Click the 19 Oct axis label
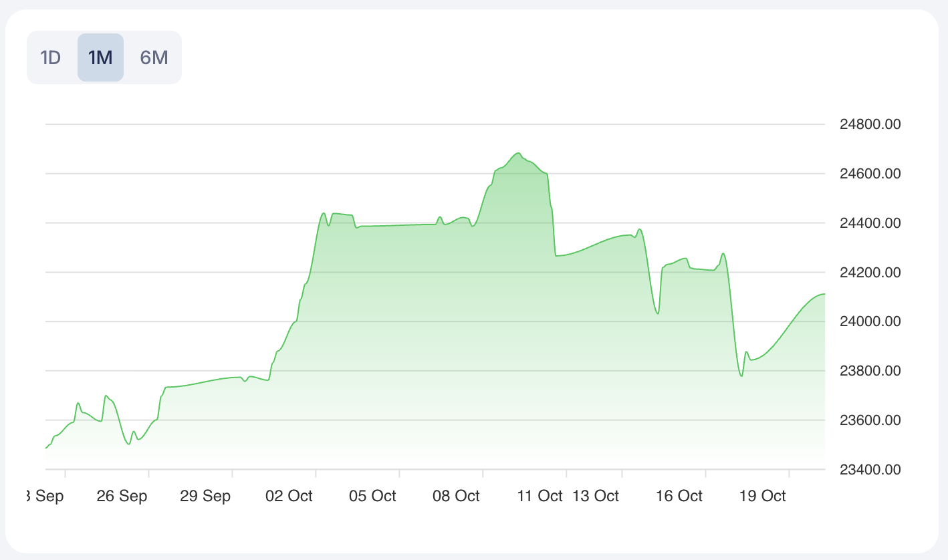The height and width of the screenshot is (560, 948). coord(763,497)
